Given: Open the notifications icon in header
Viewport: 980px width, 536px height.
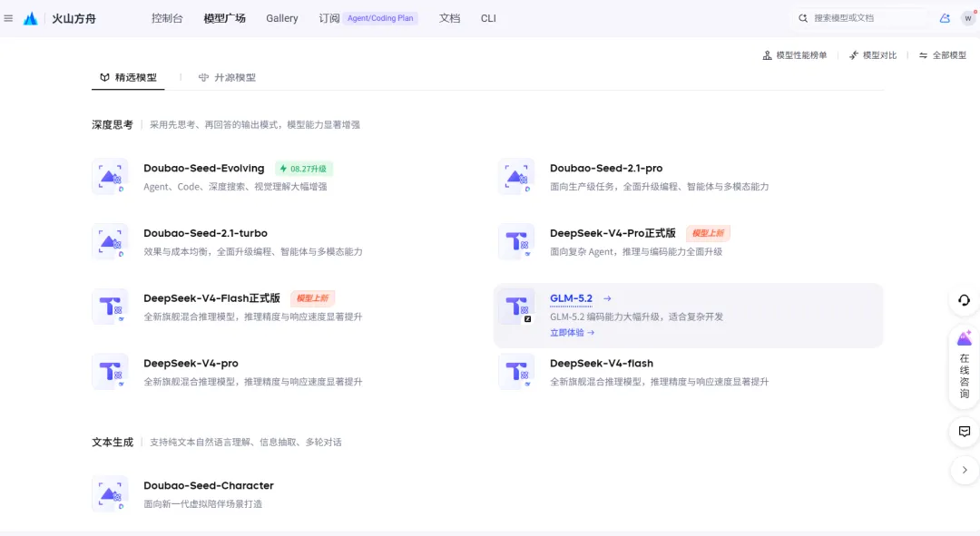Looking at the screenshot, I should [945, 18].
